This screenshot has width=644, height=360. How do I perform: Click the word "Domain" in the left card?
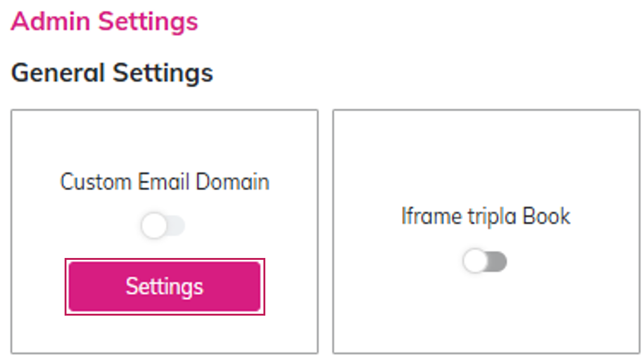coord(232,183)
